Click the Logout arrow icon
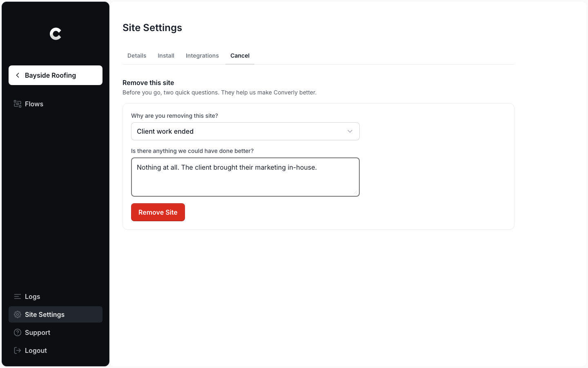Viewport: 588px width, 368px height. tap(18, 350)
